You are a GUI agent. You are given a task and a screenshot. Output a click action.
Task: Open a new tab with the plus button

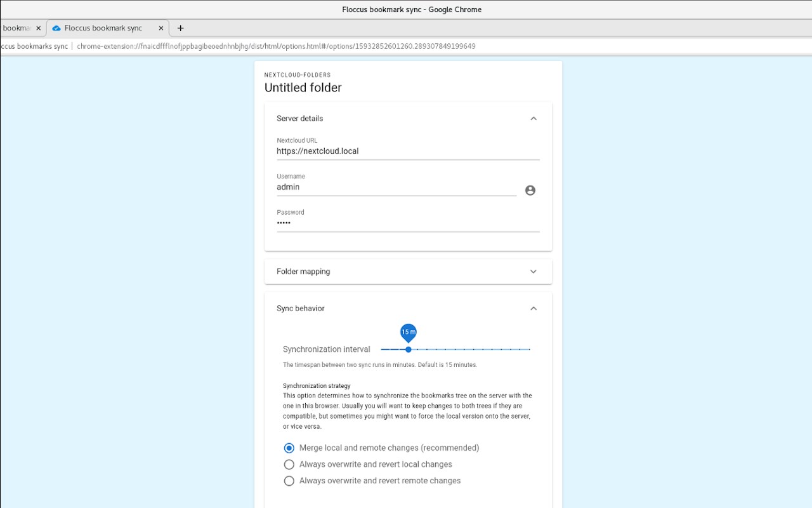(x=180, y=28)
